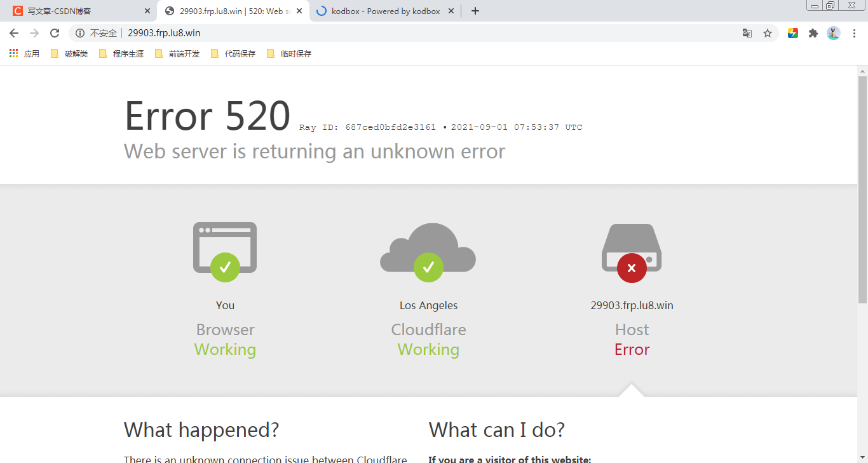Screen dimensions: 868x463
Task: Select the 29903.frp.lu8.win tab
Action: [232, 11]
